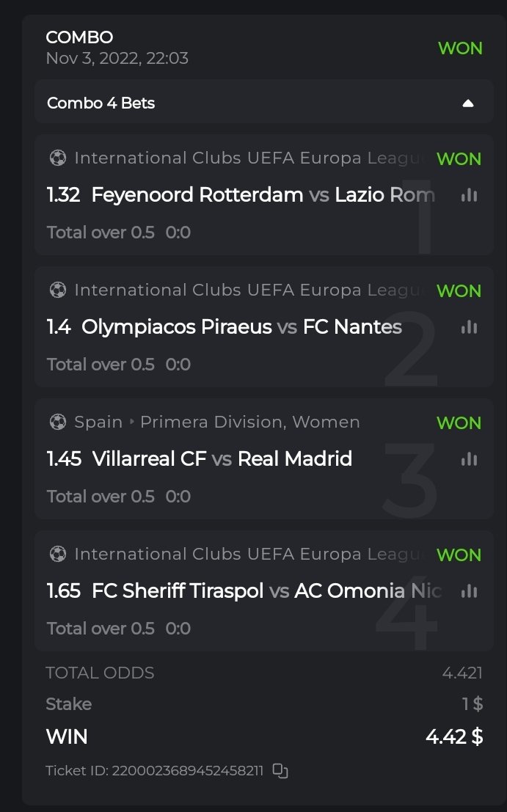Click the green WON status at top
The height and width of the screenshot is (812, 507).
[x=460, y=48]
